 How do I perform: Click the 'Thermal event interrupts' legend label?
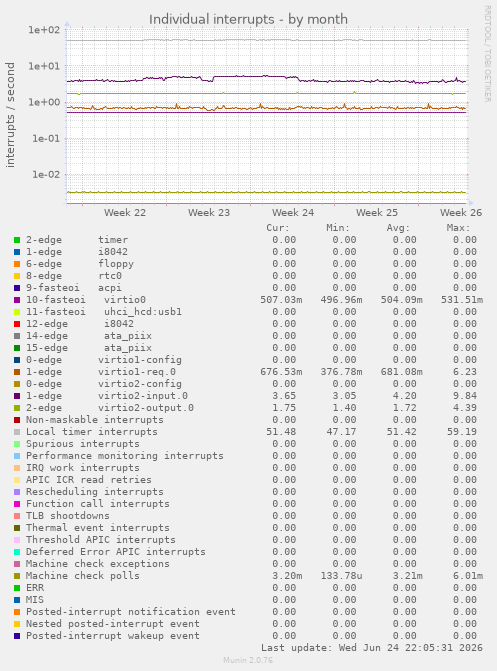(x=98, y=528)
